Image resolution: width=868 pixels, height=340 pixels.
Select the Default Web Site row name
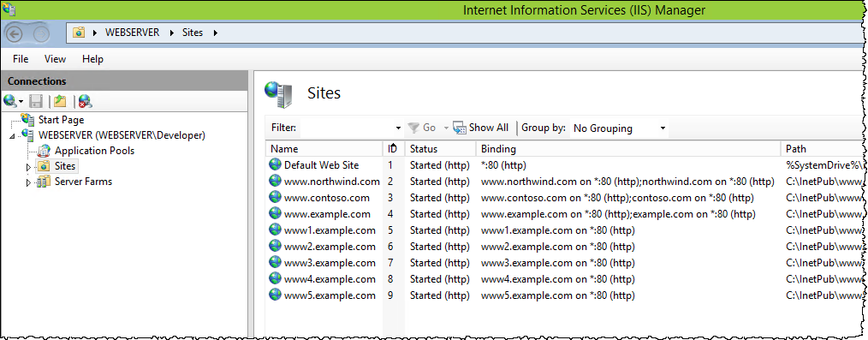click(322, 164)
